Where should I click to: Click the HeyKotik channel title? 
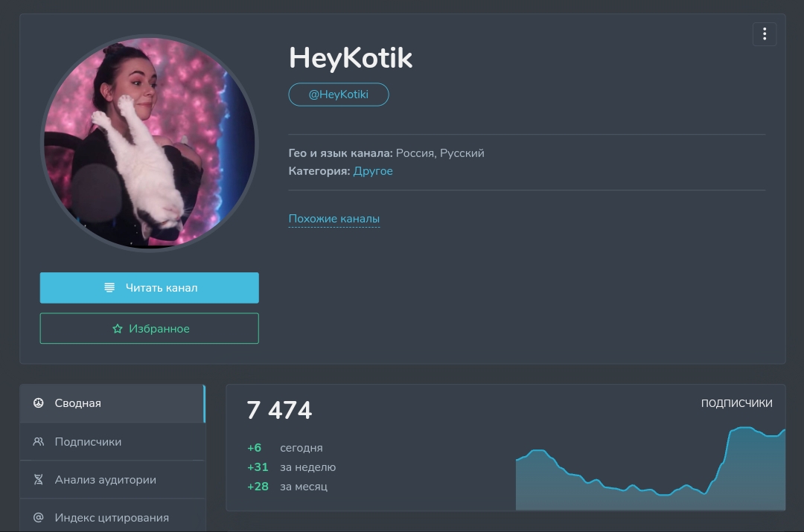(350, 58)
